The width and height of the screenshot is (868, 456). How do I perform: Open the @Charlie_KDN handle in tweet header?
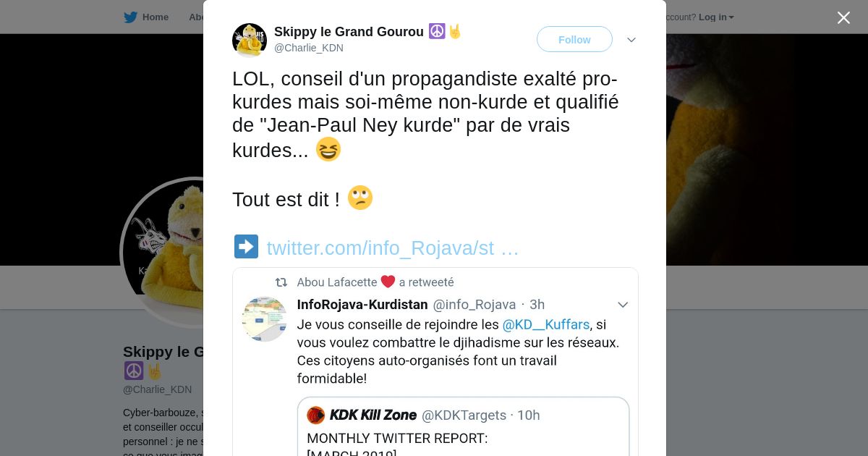coord(309,48)
